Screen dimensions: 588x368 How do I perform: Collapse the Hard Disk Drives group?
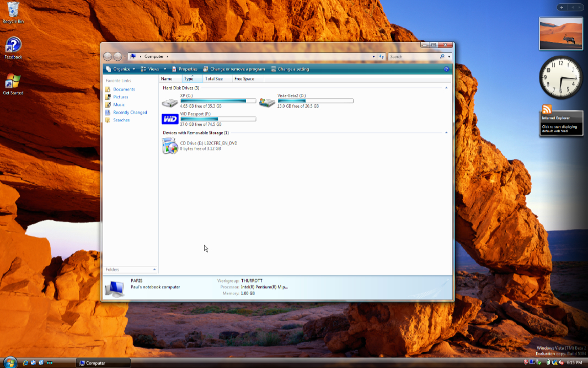point(446,88)
